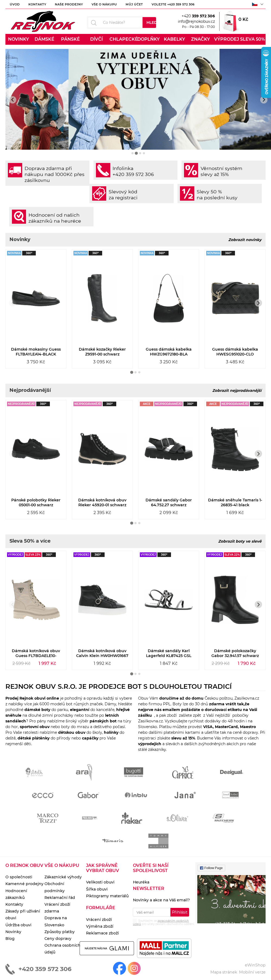Image resolution: width=271 pixels, height=980 pixels.
Task: Show previous banner slide with left arrow
Action: (12, 100)
